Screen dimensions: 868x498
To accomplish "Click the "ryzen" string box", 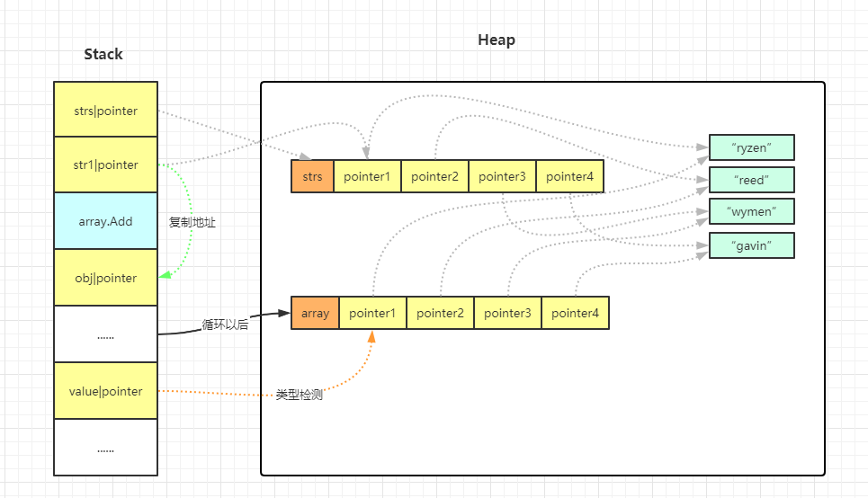I will click(x=752, y=147).
